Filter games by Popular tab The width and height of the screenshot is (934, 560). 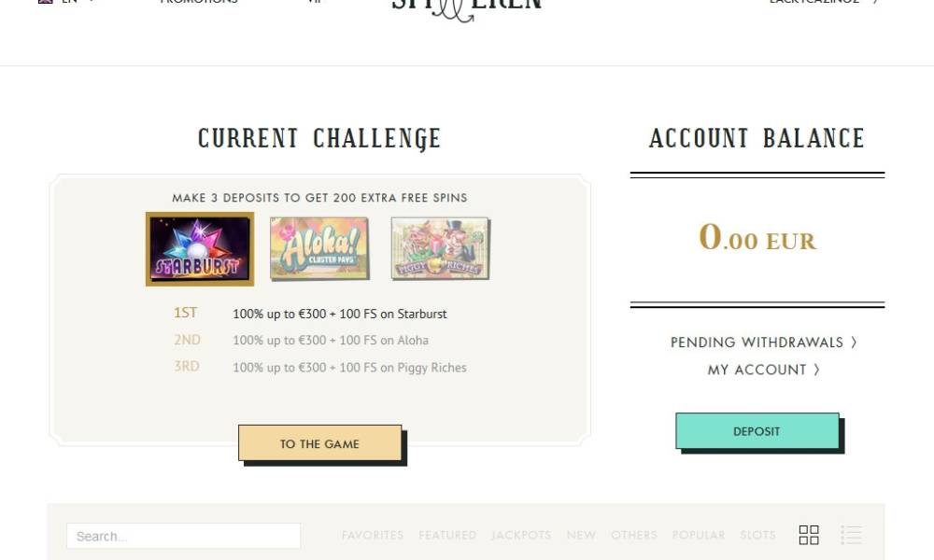698,535
